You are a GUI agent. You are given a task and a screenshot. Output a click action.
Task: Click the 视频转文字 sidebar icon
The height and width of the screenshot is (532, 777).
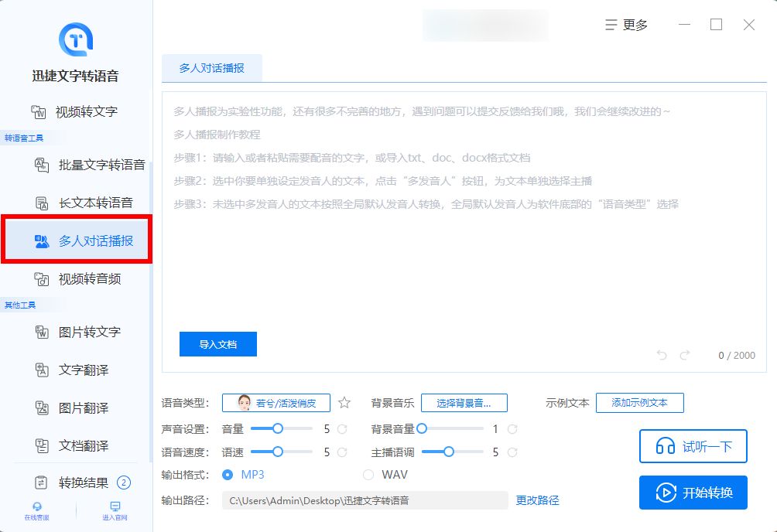pos(39,112)
